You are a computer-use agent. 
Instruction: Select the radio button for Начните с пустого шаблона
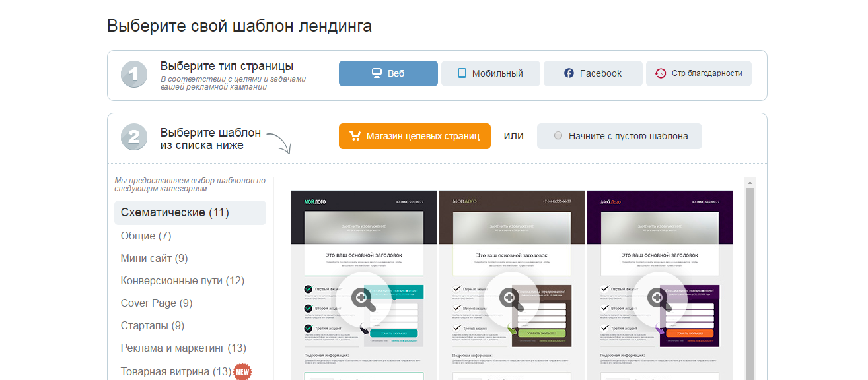point(557,136)
